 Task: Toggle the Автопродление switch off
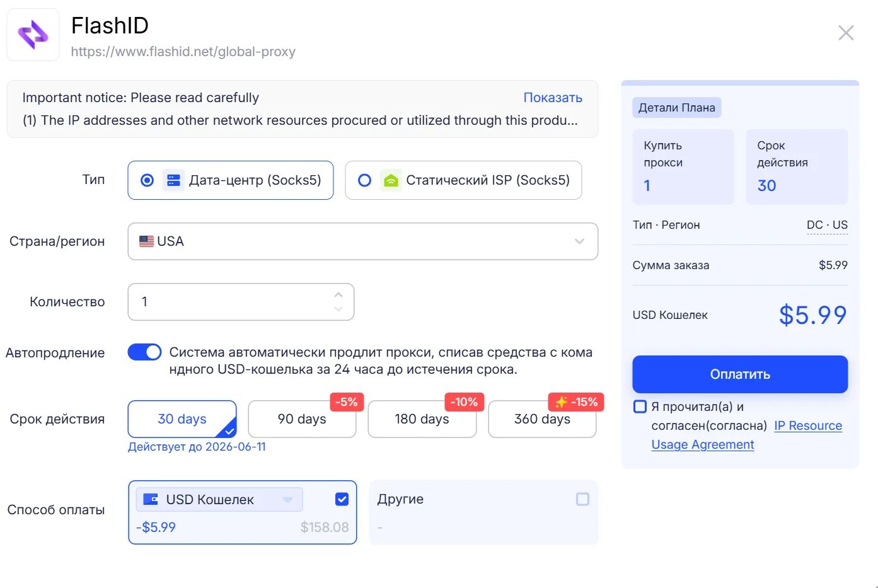[x=144, y=352]
